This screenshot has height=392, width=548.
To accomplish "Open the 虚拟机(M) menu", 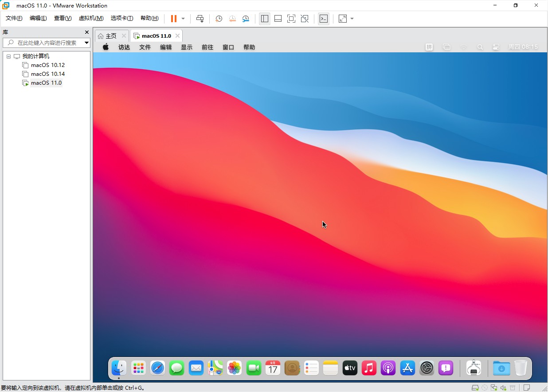I will 91,18.
